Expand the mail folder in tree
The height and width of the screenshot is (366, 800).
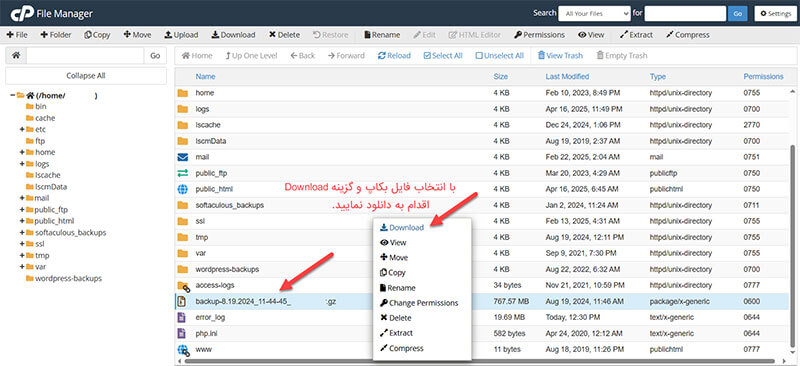pyautogui.click(x=22, y=198)
